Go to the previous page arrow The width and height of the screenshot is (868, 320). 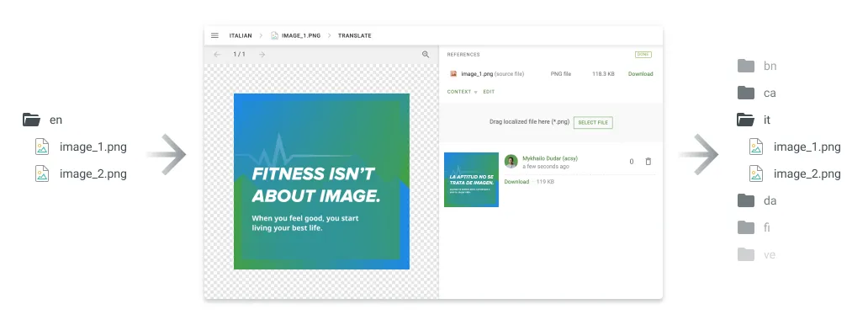[x=217, y=55]
